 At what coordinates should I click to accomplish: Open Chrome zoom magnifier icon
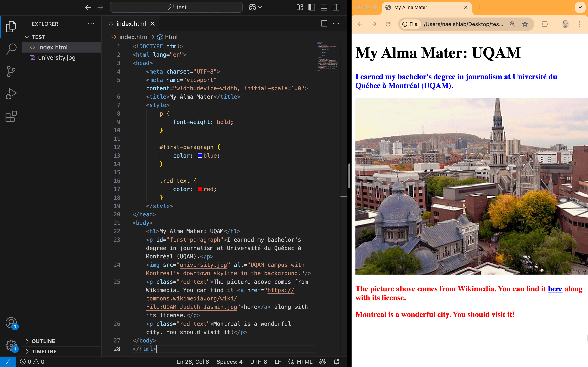(x=512, y=24)
